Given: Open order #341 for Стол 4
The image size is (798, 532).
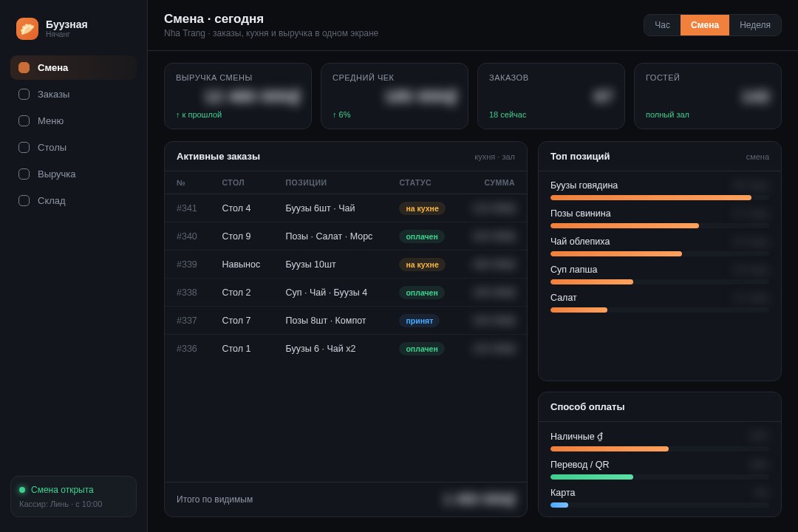Looking at the screenshot, I should [x=346, y=208].
